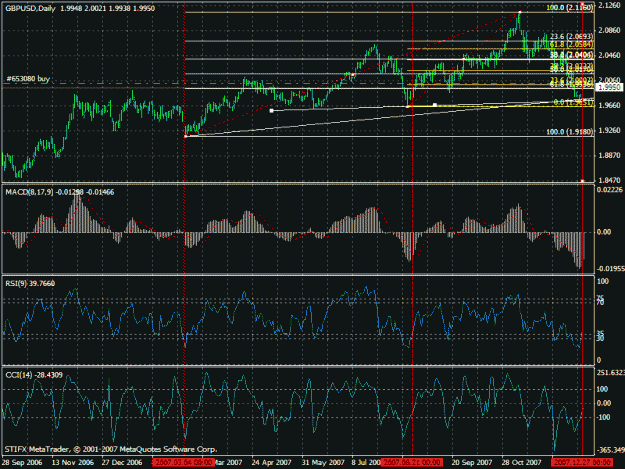625x469 pixels.
Task: Click the 20 Sep 2007 date label
Action: tap(472, 462)
